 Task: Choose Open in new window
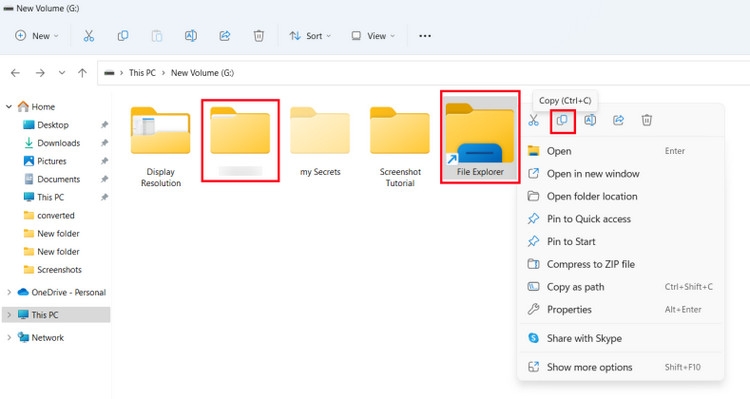[620, 174]
